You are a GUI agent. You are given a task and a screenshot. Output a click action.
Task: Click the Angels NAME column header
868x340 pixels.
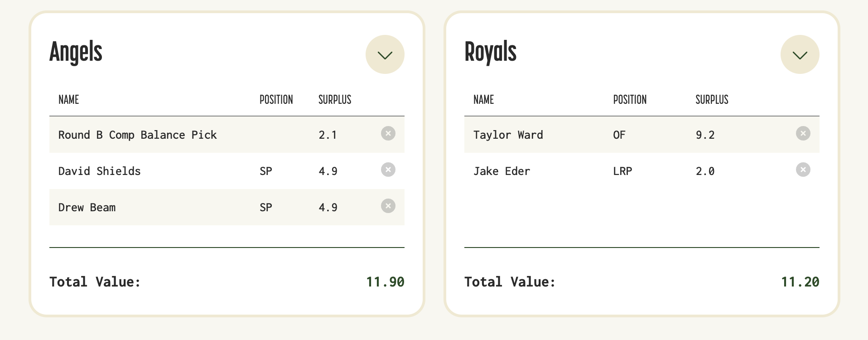(x=68, y=100)
